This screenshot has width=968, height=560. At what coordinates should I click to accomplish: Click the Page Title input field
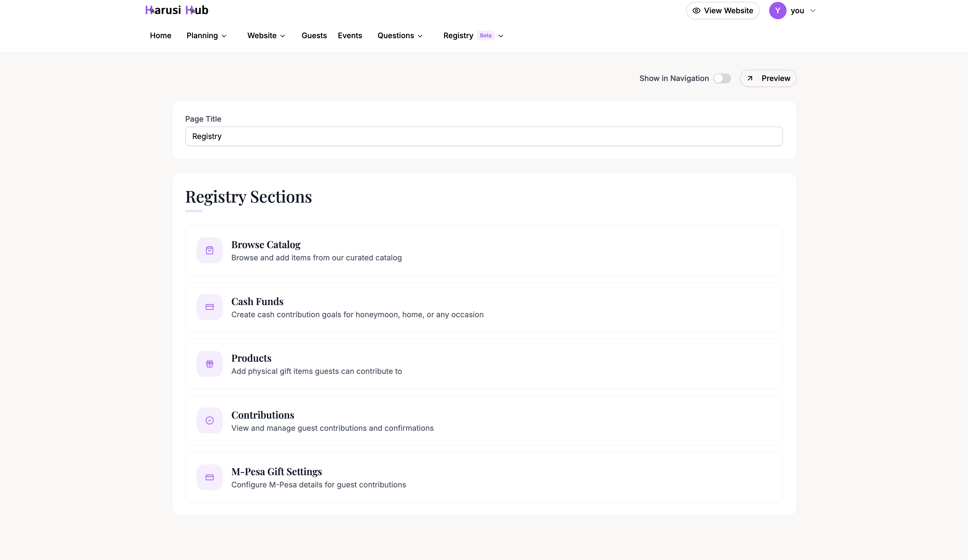[x=483, y=136]
